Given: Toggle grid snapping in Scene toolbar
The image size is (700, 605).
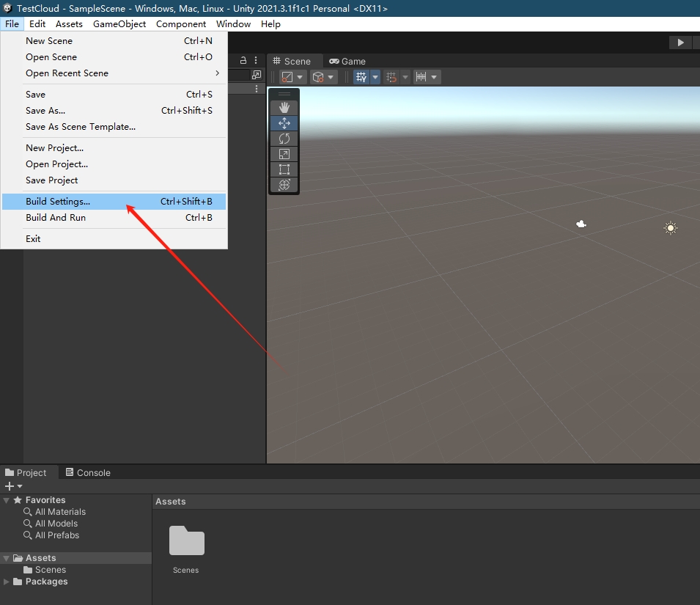Looking at the screenshot, I should click(x=391, y=77).
